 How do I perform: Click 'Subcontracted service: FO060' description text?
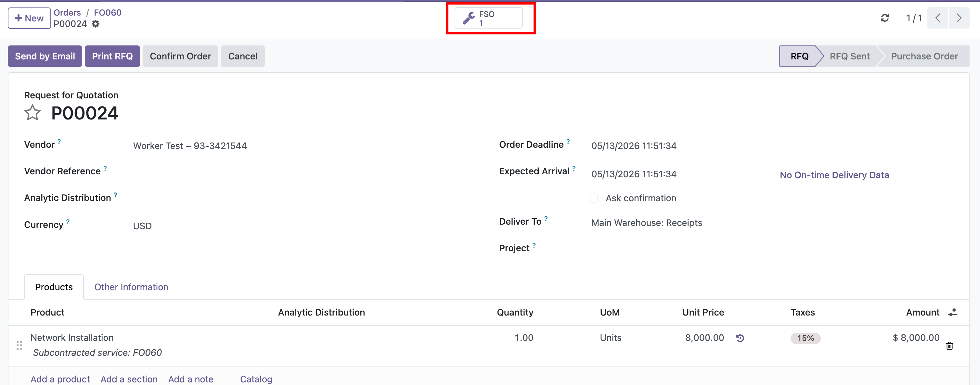point(97,353)
